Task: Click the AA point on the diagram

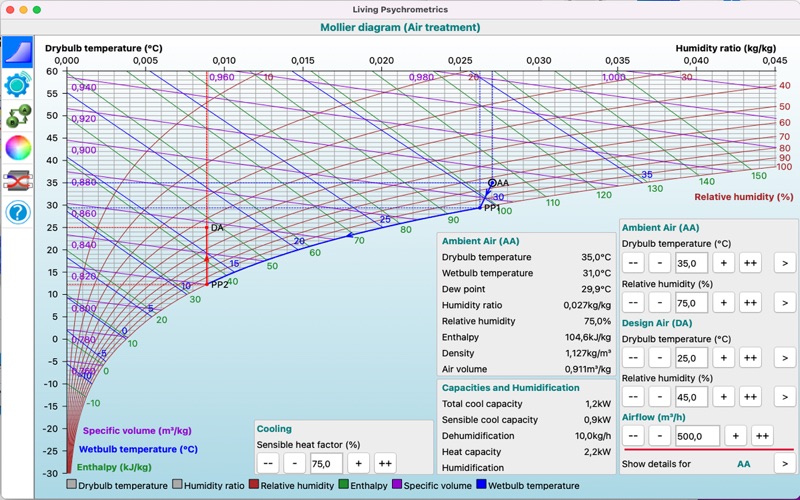Action: (492, 183)
